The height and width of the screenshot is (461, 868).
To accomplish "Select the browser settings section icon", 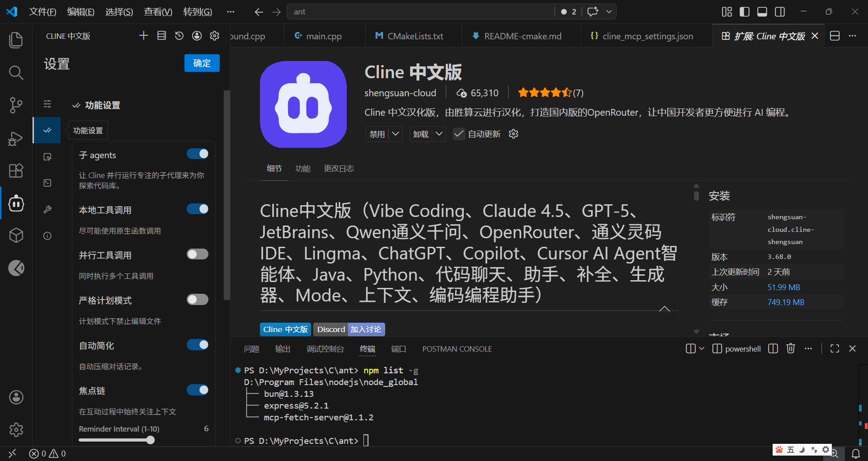I will click(x=47, y=157).
